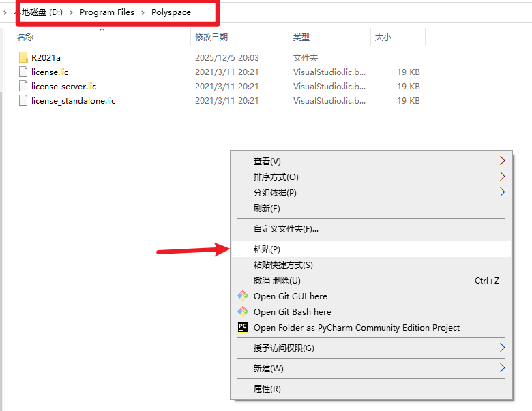
Task: Choose 粘贴(P) from the context menu
Action: pos(371,249)
